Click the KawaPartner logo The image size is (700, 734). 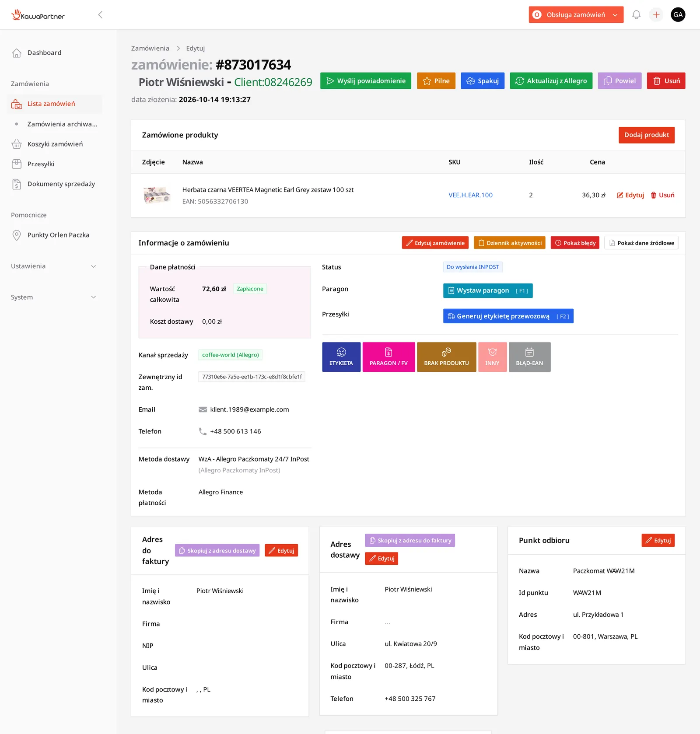(x=38, y=15)
